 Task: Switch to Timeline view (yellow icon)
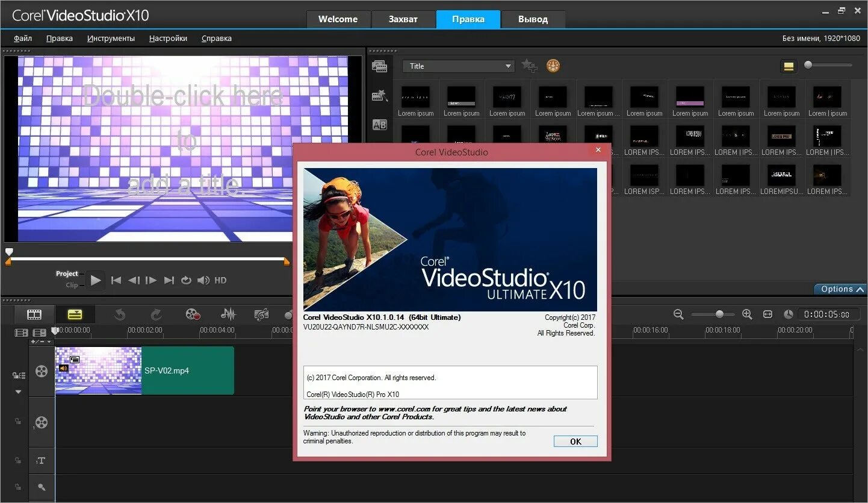[x=75, y=314]
